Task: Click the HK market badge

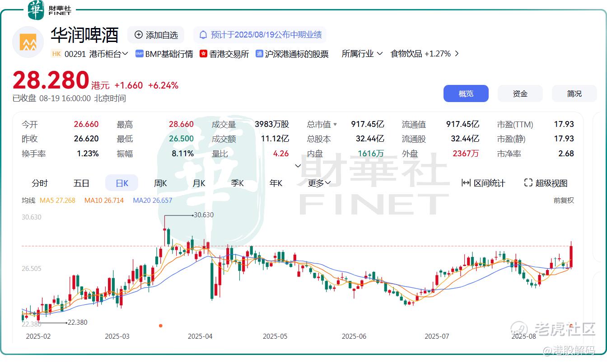Action: coord(56,54)
